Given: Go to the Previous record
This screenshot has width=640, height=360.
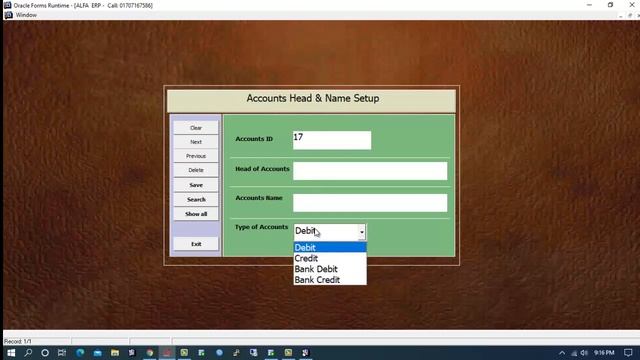Looking at the screenshot, I should click(x=196, y=156).
